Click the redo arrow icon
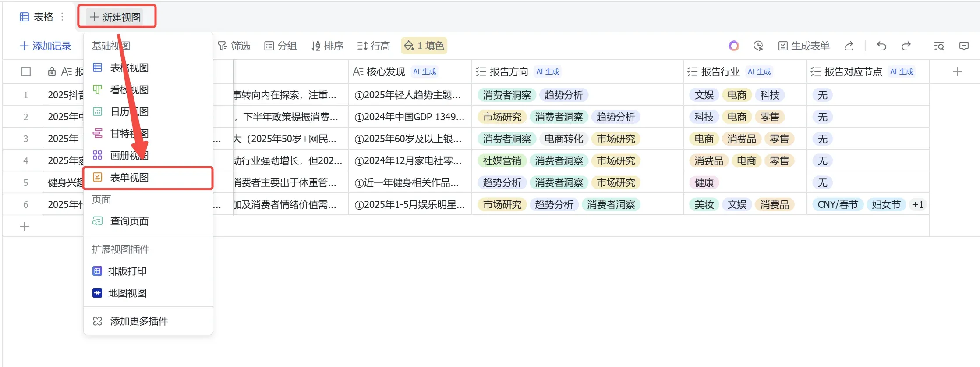980x367 pixels. pyautogui.click(x=906, y=46)
